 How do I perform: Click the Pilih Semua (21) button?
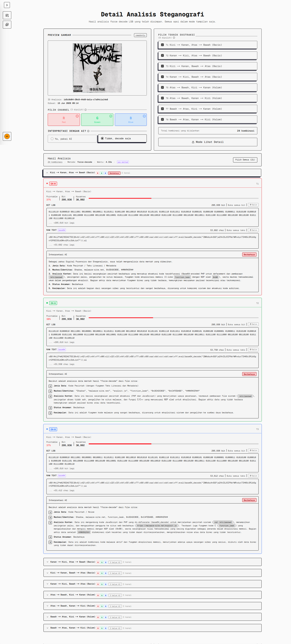[245, 160]
